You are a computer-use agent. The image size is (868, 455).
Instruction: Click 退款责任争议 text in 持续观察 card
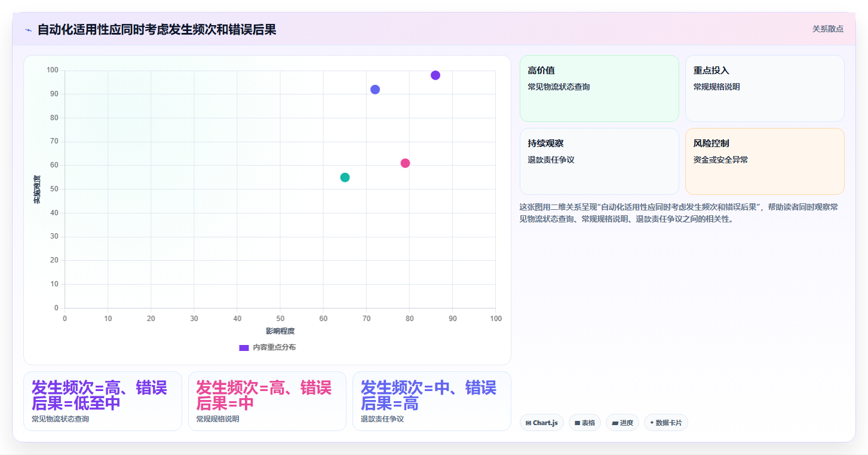click(x=551, y=160)
